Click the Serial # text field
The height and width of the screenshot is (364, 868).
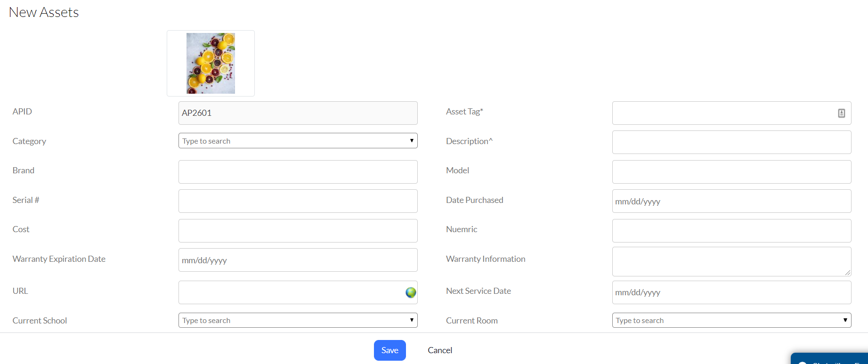coord(298,201)
